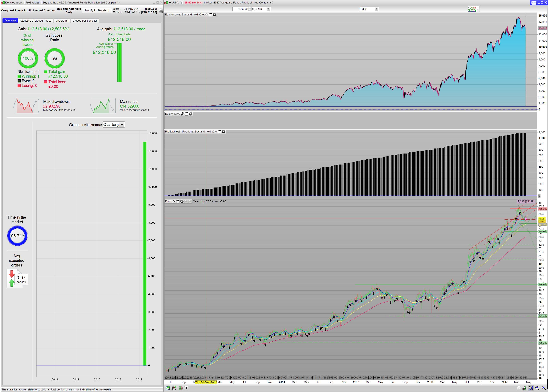The width and height of the screenshot is (548, 392).
Task: Expand the (x) units dropdown
Action: [x=268, y=9]
